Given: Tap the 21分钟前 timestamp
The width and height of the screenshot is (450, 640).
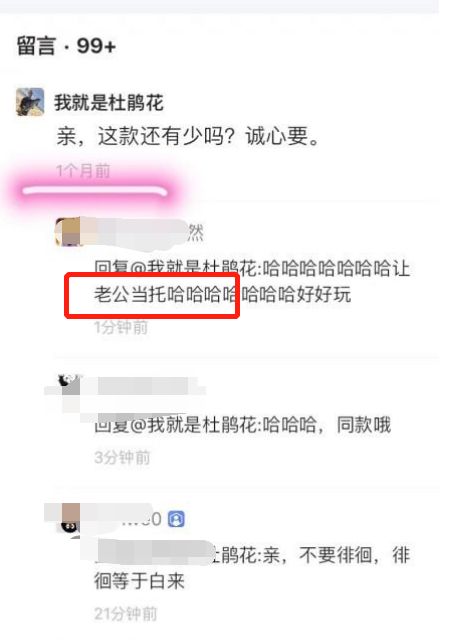Looking at the screenshot, I should 126,613.
